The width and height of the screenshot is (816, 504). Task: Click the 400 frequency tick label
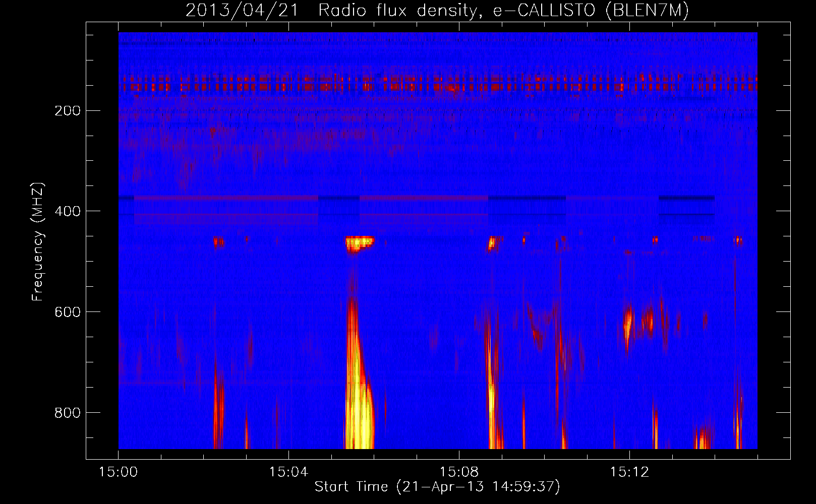[68, 211]
